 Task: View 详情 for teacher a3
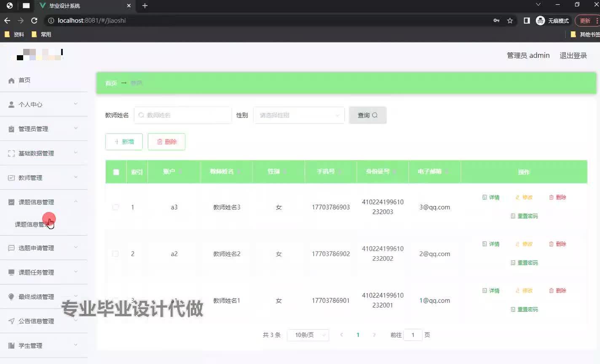click(491, 197)
